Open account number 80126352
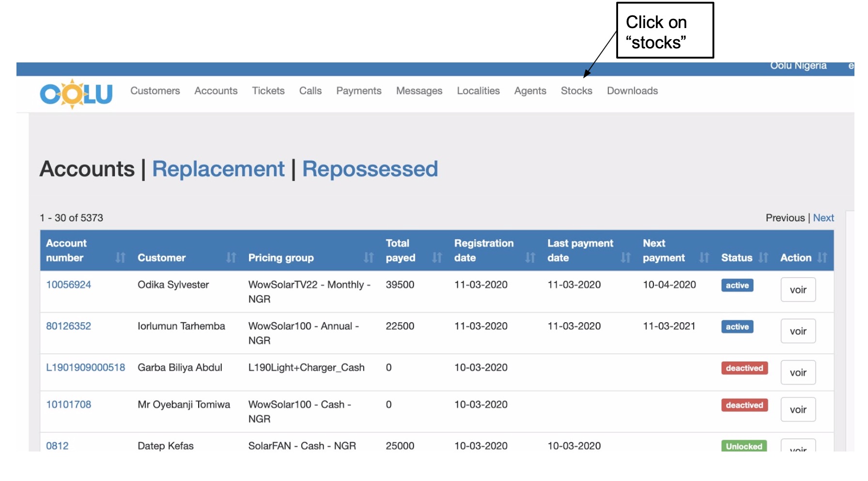Image resolution: width=868 pixels, height=481 pixels. [x=68, y=326]
